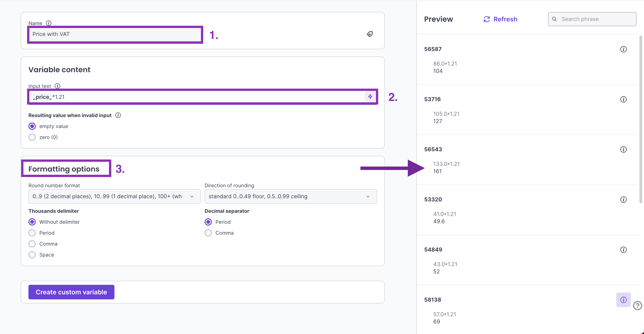This screenshot has width=644, height=334.
Task: Open Round number format dropdown
Action: click(114, 196)
